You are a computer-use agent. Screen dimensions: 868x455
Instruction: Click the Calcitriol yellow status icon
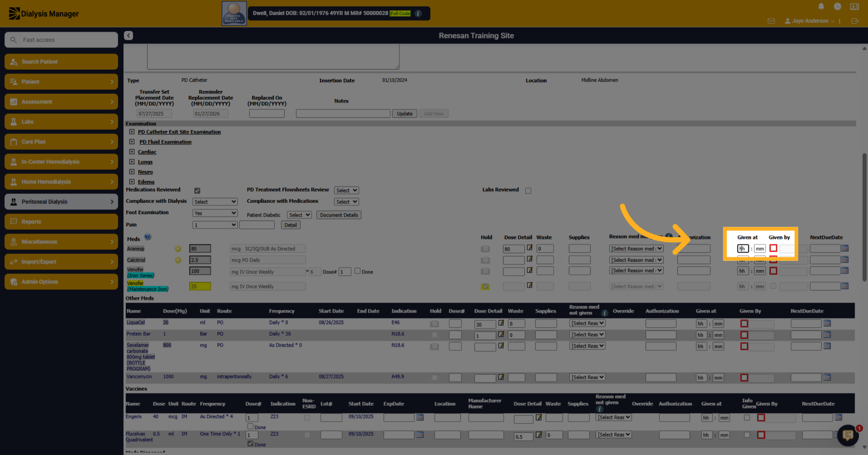(x=178, y=260)
